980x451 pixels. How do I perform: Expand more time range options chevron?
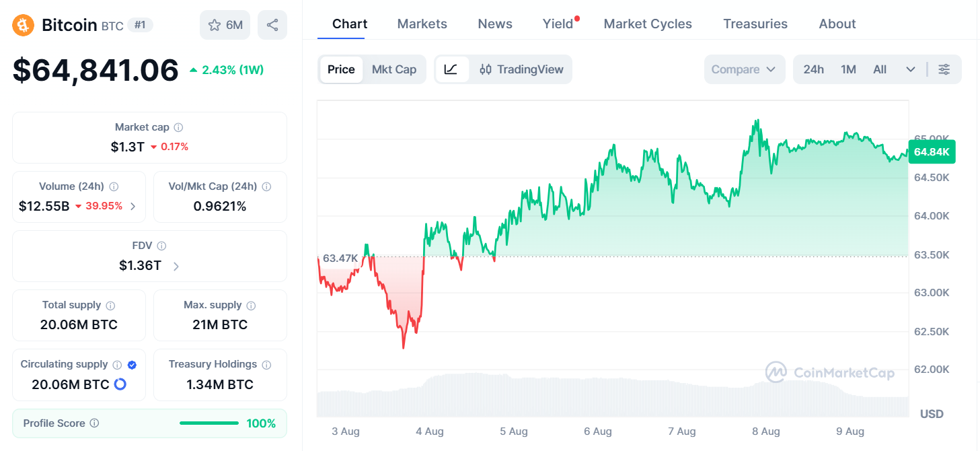911,69
